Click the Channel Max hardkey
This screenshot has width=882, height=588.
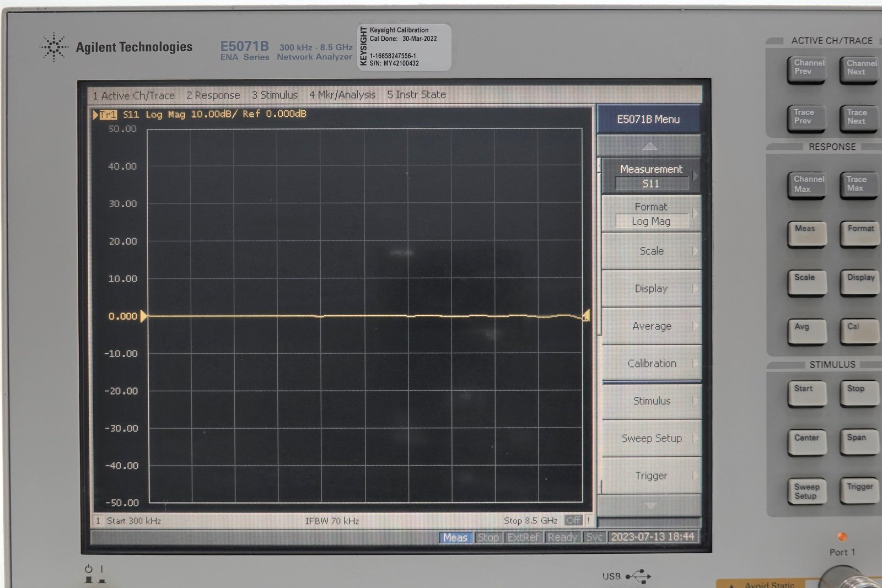[806, 186]
